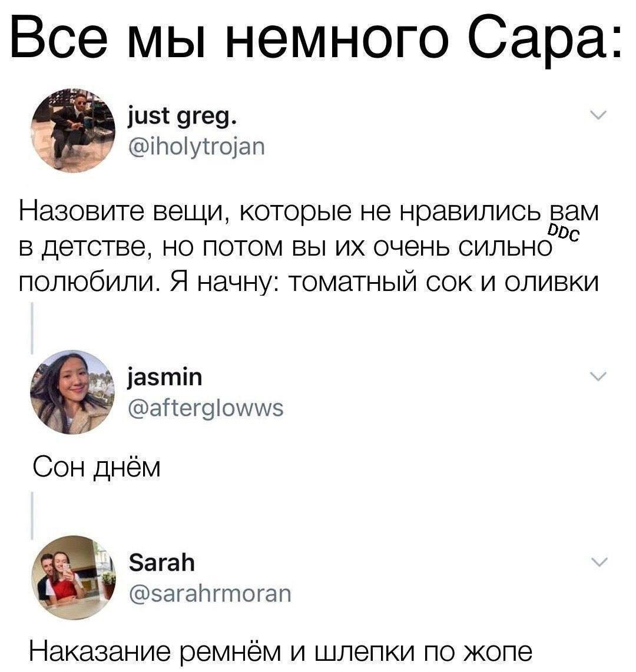636x672 pixels.
Task: Click the display name 'Sarah'
Action: (x=161, y=562)
